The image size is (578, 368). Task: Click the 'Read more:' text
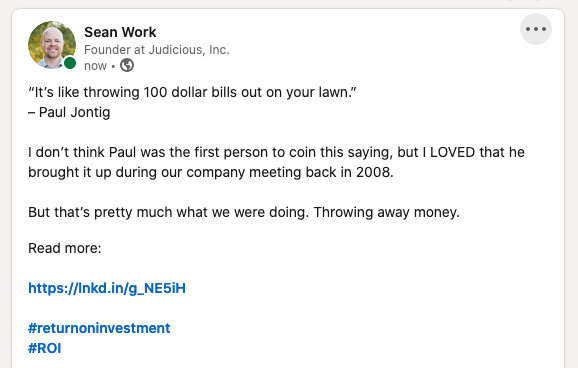click(x=65, y=248)
